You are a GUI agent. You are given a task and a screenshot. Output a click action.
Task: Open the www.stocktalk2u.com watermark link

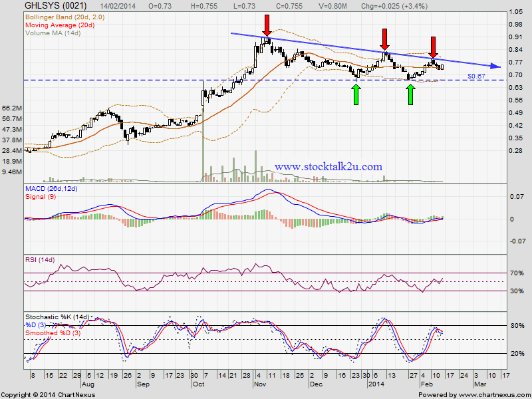click(x=329, y=167)
